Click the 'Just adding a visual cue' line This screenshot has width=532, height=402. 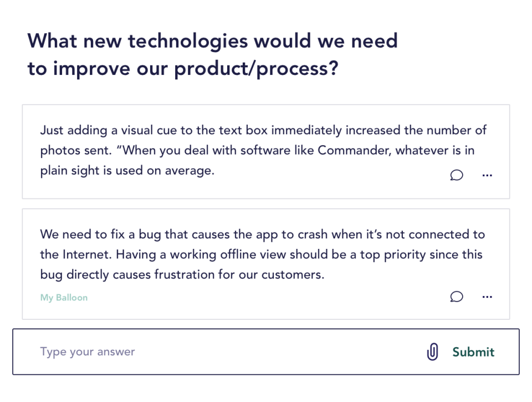[263, 130]
